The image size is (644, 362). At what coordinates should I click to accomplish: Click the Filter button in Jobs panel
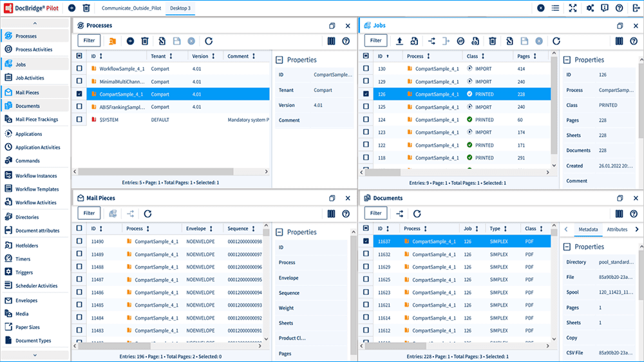[375, 41]
